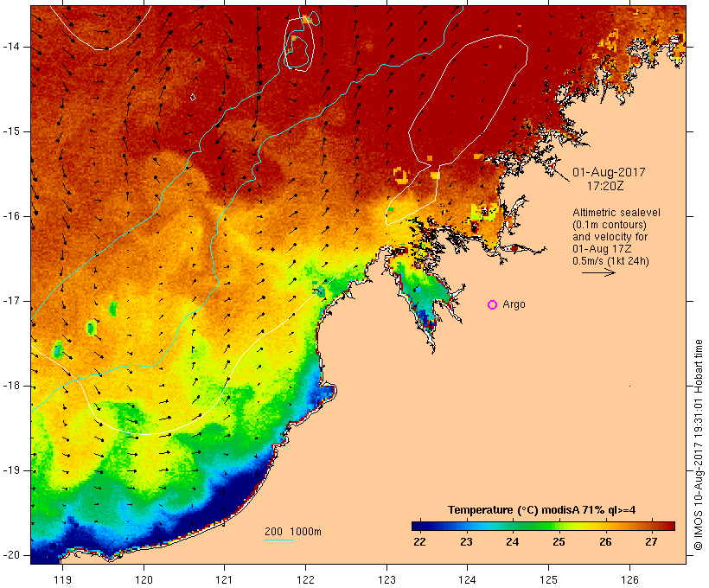Screen dimensions: 709x588
Task: Click the IMOS copyright timestamp text
Action: 699,445
